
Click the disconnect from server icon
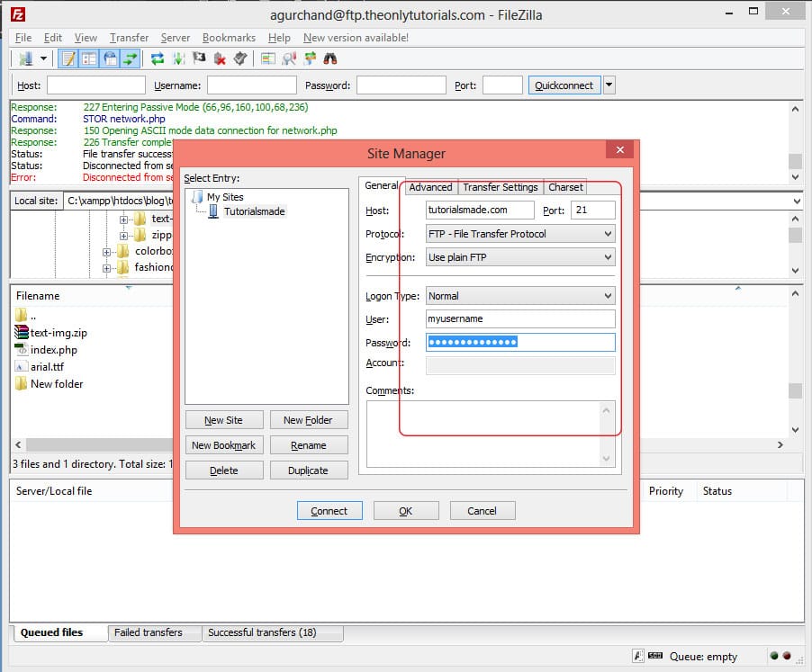pos(220,58)
